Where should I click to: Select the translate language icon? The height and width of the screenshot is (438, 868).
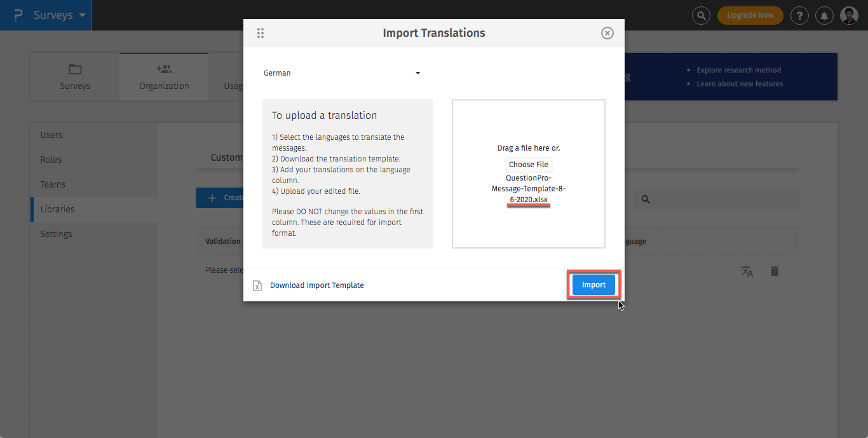[747, 271]
